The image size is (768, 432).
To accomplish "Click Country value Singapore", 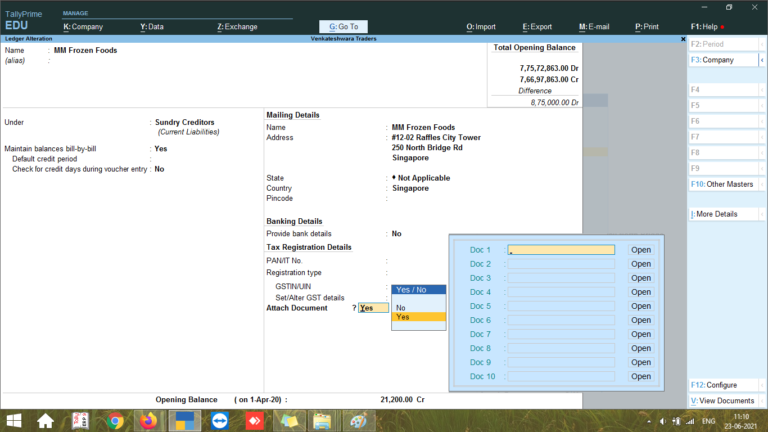I will tap(410, 189).
